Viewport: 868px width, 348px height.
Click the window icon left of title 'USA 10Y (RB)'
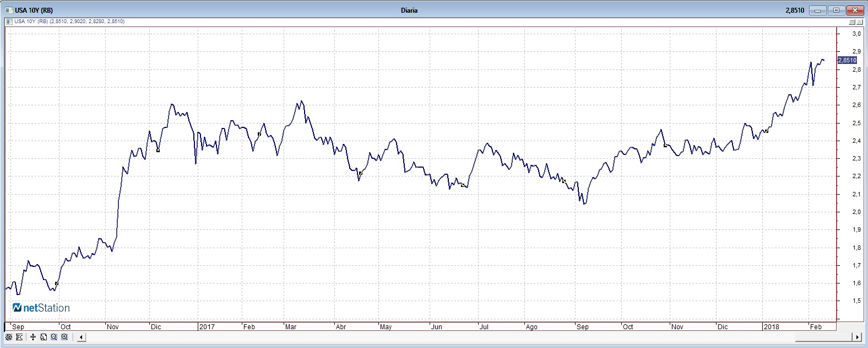click(x=8, y=10)
